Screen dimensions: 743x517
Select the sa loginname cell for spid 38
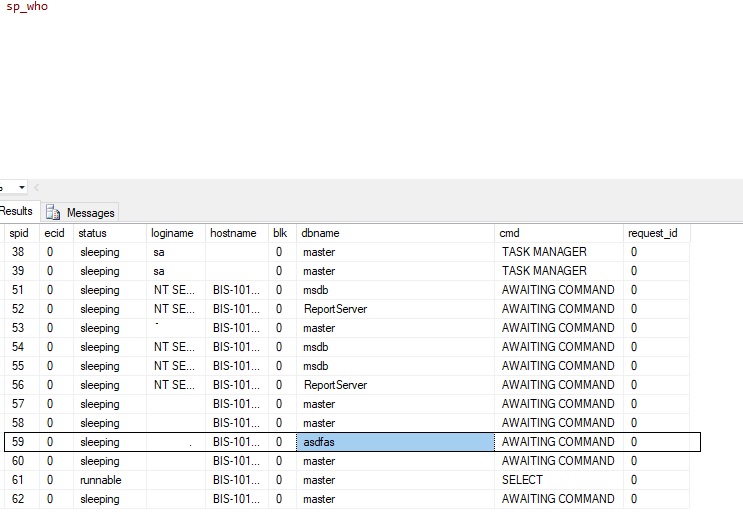[159, 252]
